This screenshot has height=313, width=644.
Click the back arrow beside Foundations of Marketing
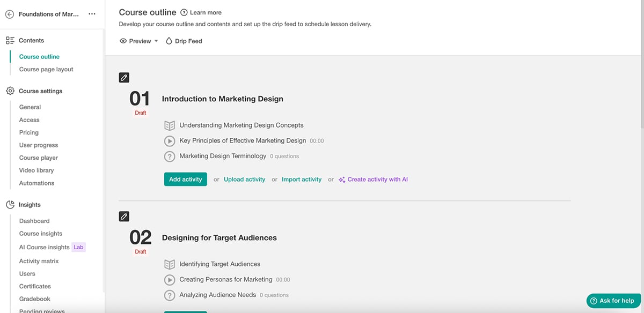[x=9, y=13]
